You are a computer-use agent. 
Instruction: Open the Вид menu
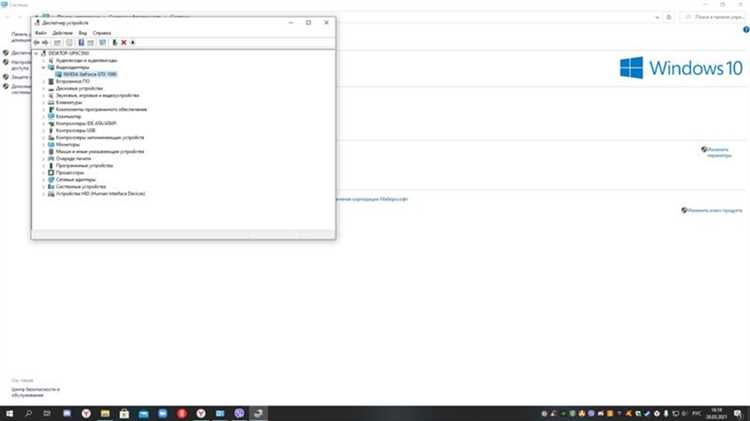83,33
